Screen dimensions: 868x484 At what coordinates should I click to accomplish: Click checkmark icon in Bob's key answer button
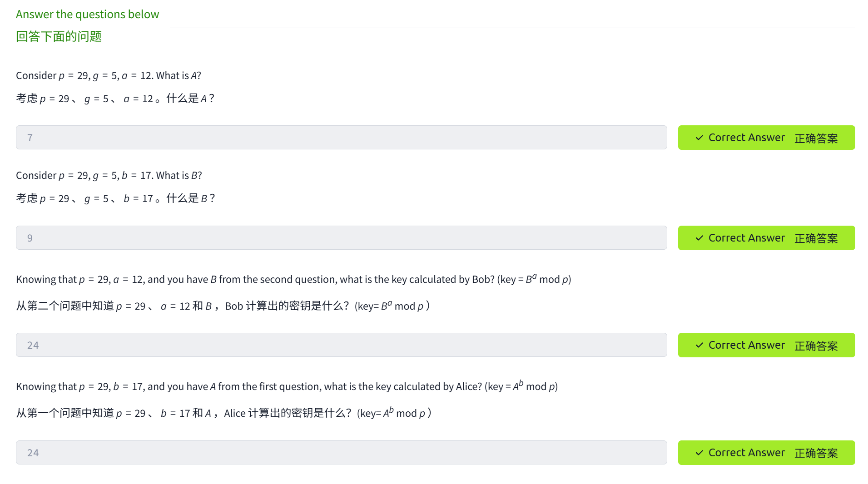[699, 345]
